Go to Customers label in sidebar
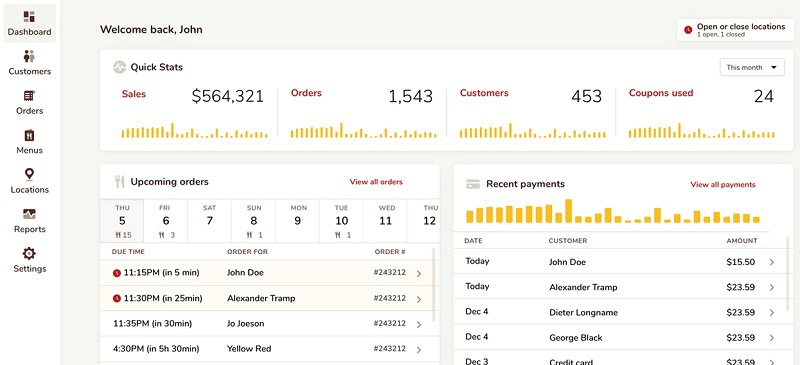800x365 pixels. click(x=30, y=71)
